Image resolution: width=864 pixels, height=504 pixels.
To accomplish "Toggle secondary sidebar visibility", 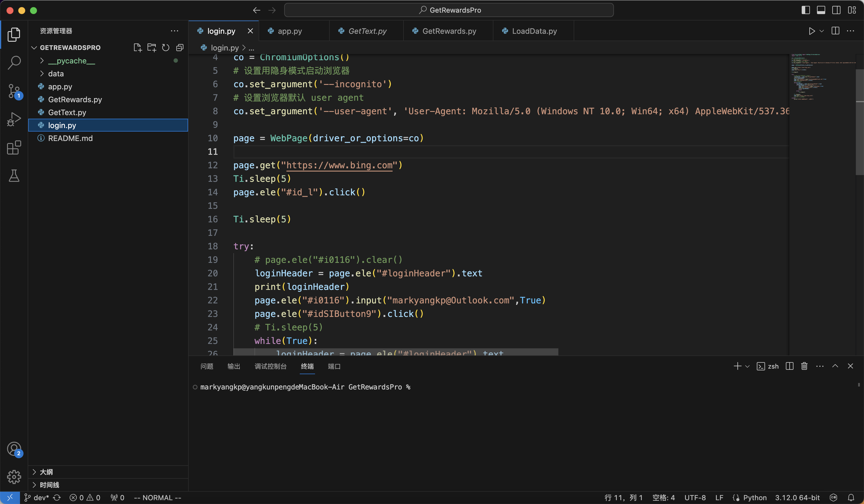I will (836, 10).
